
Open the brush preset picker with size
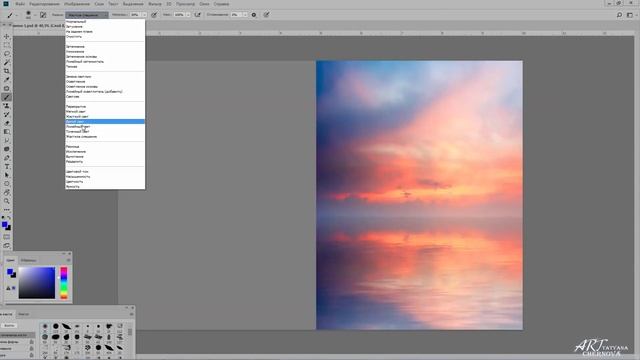tap(29, 15)
